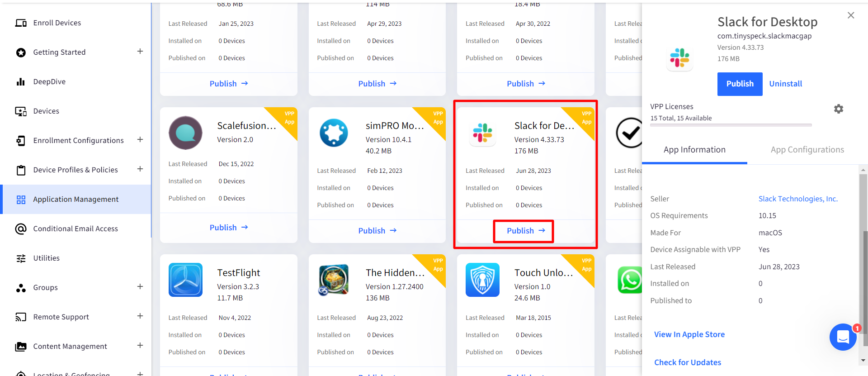Click the Devices monitor icon
868x376 pixels.
21,111
